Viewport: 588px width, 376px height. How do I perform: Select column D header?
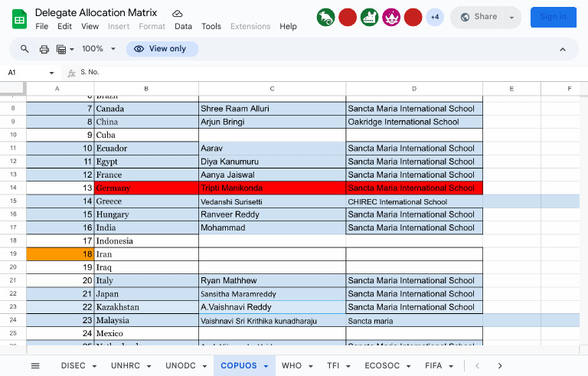(414, 89)
